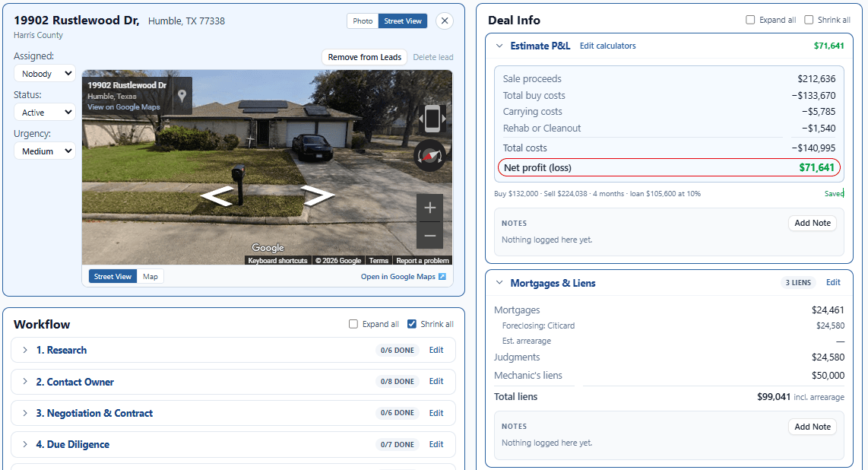Click the Total liens $99,041 value
The height and width of the screenshot is (470, 868).
point(774,396)
